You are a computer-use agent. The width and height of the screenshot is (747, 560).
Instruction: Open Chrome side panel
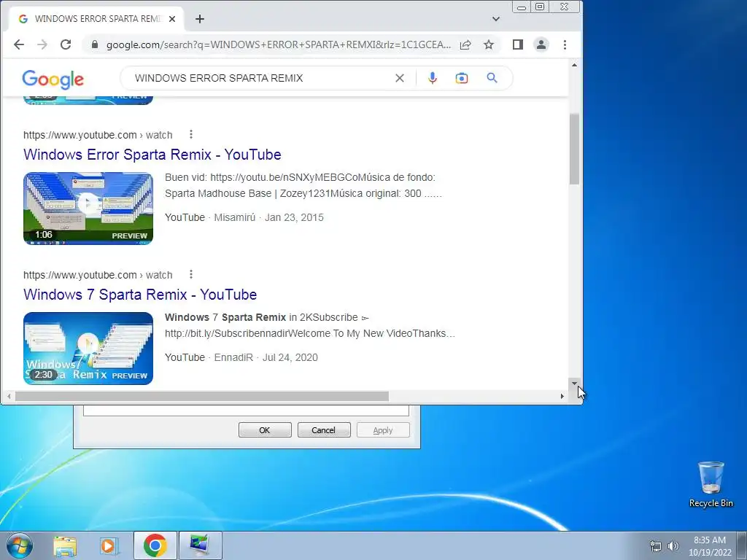(x=518, y=44)
